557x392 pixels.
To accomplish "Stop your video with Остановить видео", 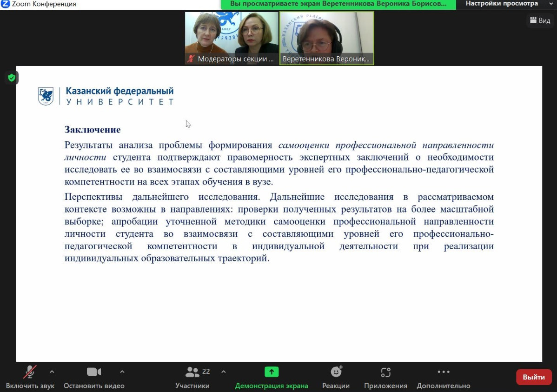I will point(93,377).
